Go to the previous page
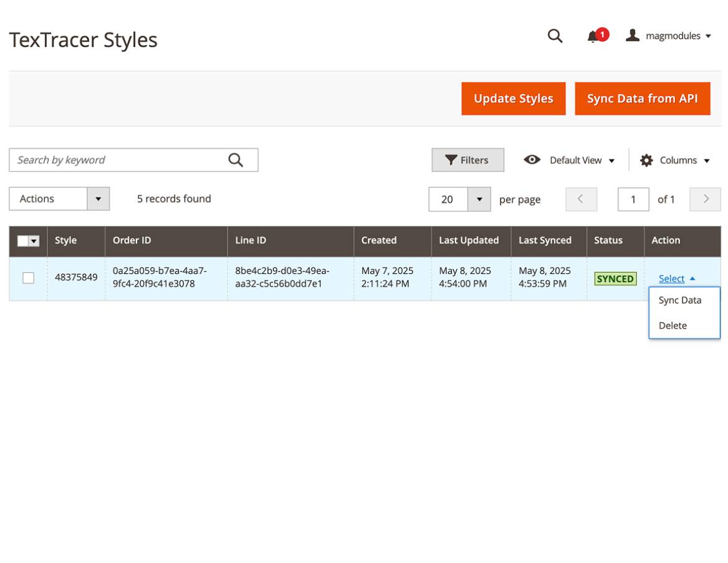728x563 pixels. (581, 199)
